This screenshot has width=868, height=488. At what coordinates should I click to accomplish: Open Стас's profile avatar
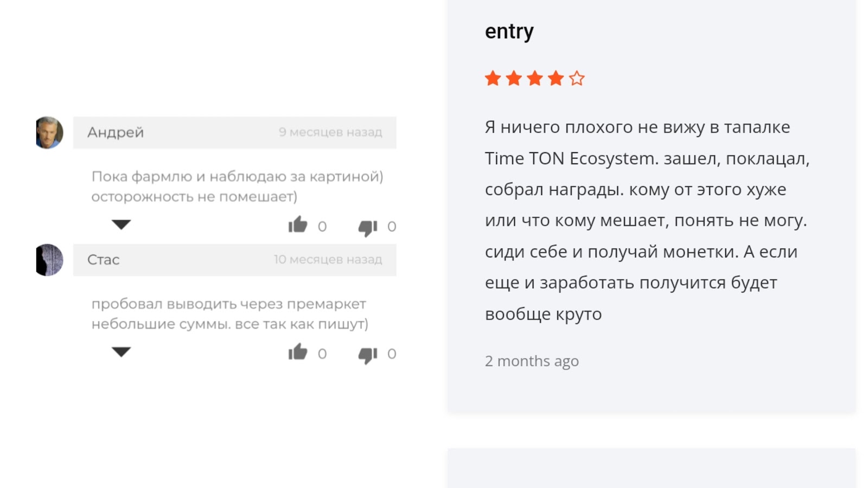49,260
